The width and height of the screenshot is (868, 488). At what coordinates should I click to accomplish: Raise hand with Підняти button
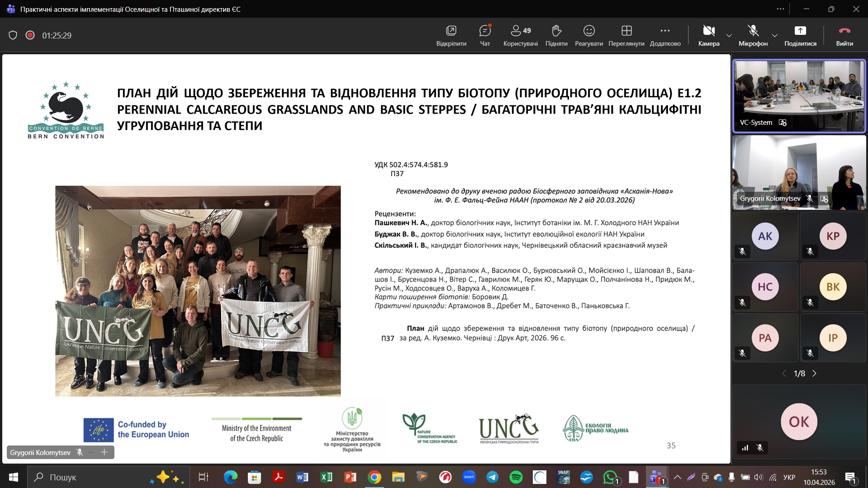556,35
